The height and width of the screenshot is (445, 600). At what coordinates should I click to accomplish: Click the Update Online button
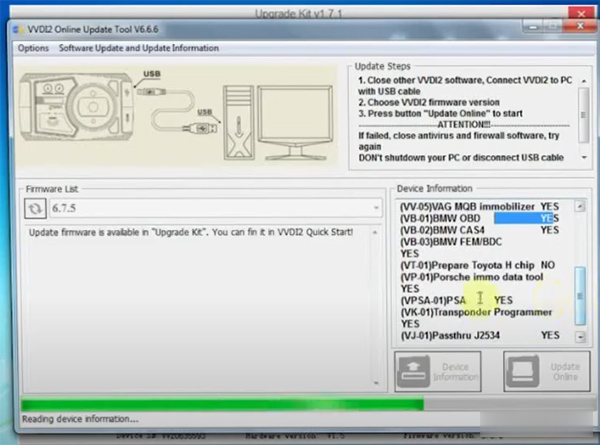[x=546, y=372]
